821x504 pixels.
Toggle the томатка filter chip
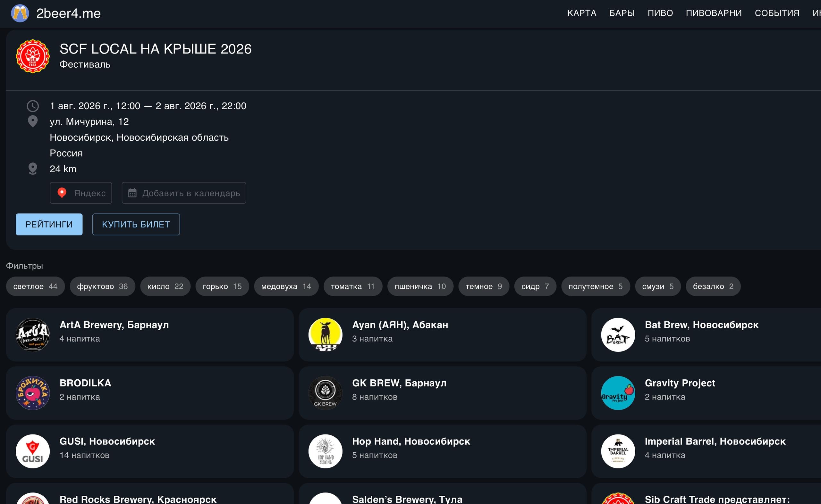(353, 286)
